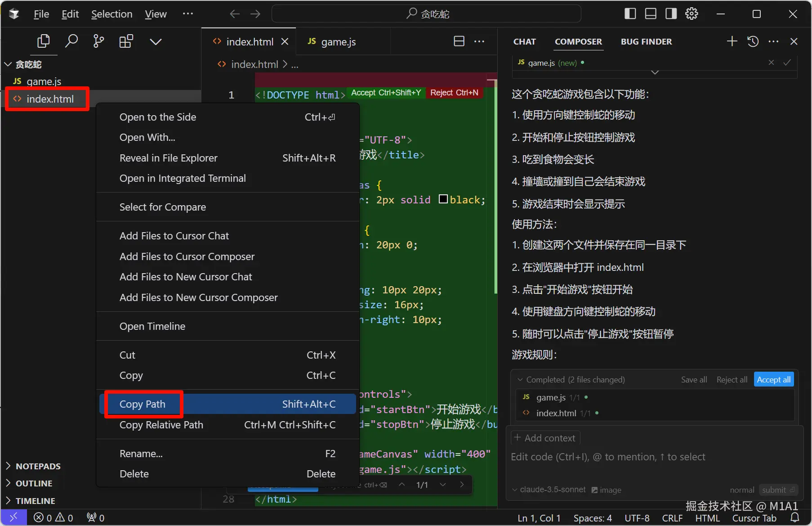The width and height of the screenshot is (812, 526).
Task: Go to previous diff with up chevron
Action: coord(402,485)
